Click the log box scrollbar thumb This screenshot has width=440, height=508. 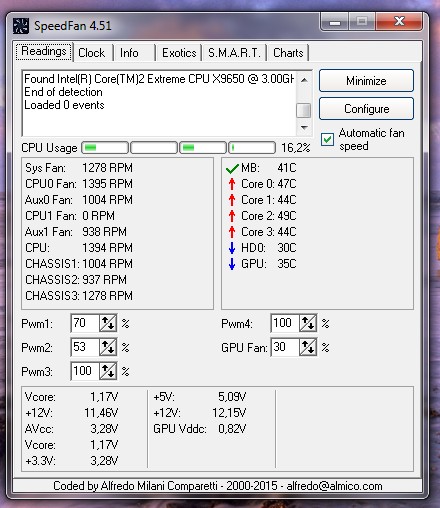click(304, 110)
